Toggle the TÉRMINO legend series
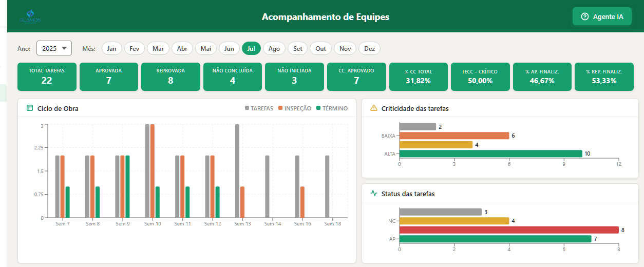This screenshot has width=644, height=267. click(x=331, y=108)
